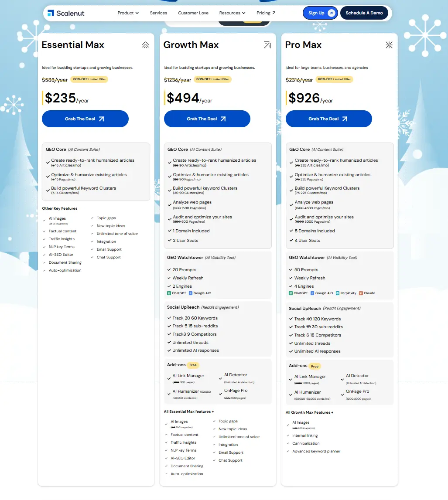Expand the Resources dropdown
Image resolution: width=448 pixels, height=500 pixels.
click(232, 13)
